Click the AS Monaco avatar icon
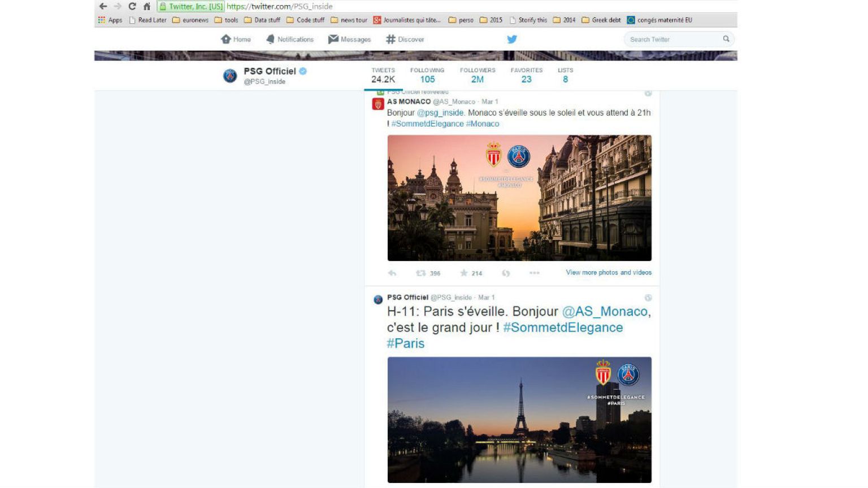This screenshot has height=488, width=868. point(378,104)
